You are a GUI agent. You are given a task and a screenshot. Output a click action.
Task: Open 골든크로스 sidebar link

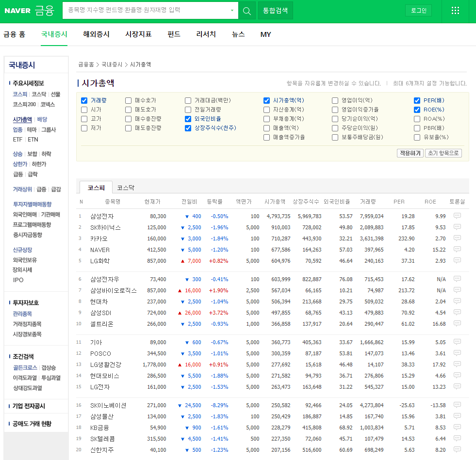pos(25,368)
